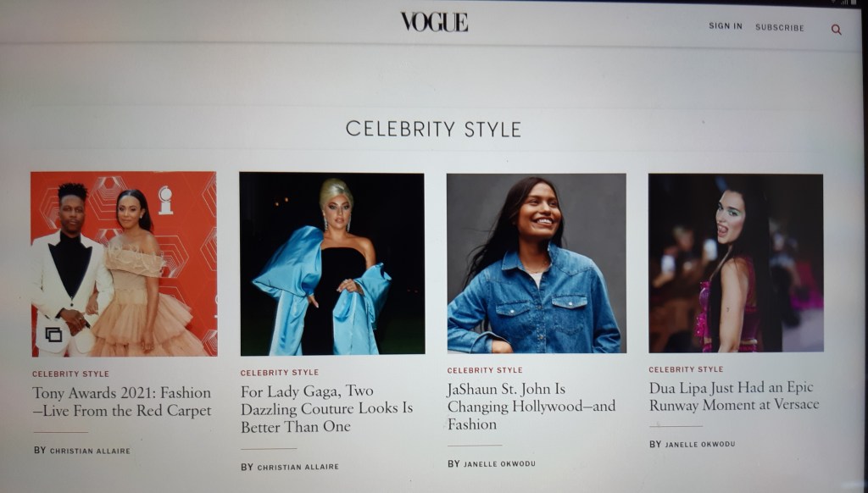Click Celebrity Style tag above JaShaun headline
This screenshot has height=493, width=868.
[x=485, y=370]
